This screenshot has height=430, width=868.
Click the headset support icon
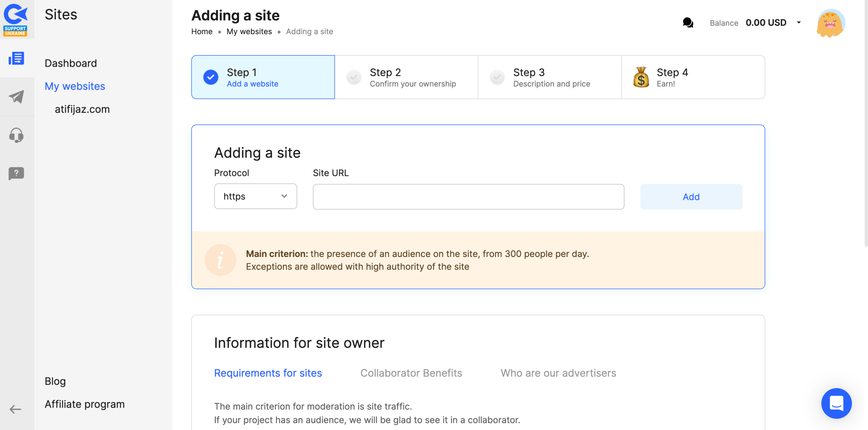tap(16, 135)
